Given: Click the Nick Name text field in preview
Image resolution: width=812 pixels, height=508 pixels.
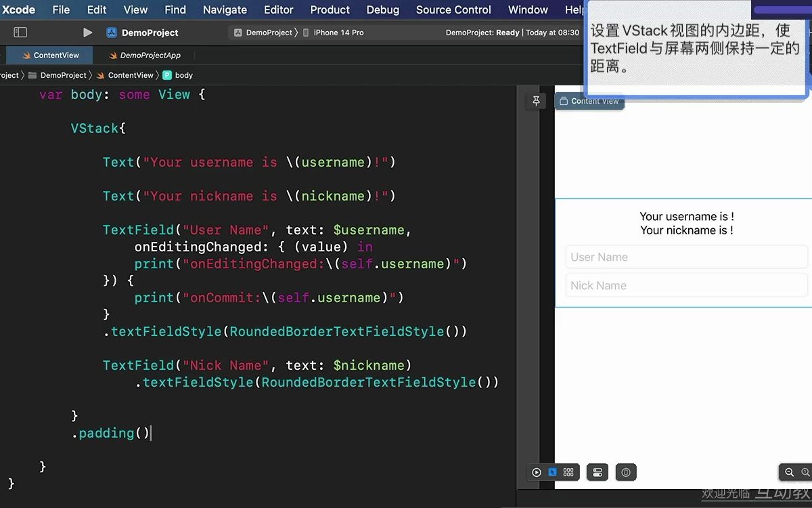Looking at the screenshot, I should pyautogui.click(x=686, y=285).
